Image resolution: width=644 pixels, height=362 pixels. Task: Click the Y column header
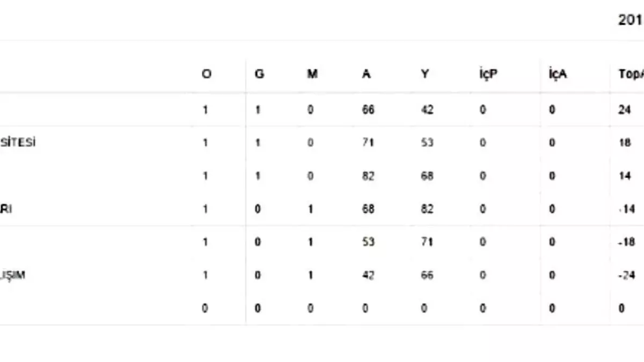tap(425, 75)
